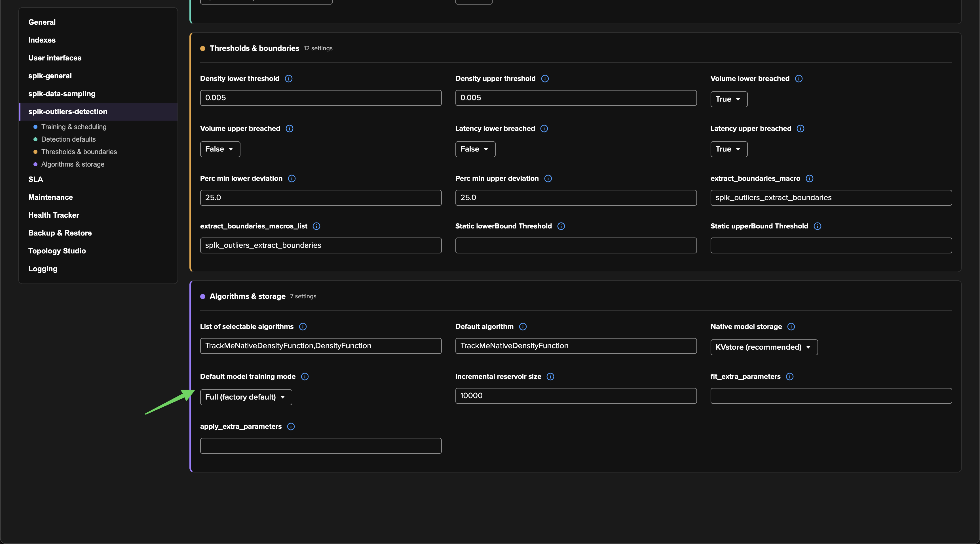Open Volume lower breached True dropdown
This screenshot has height=544, width=980.
[728, 99]
